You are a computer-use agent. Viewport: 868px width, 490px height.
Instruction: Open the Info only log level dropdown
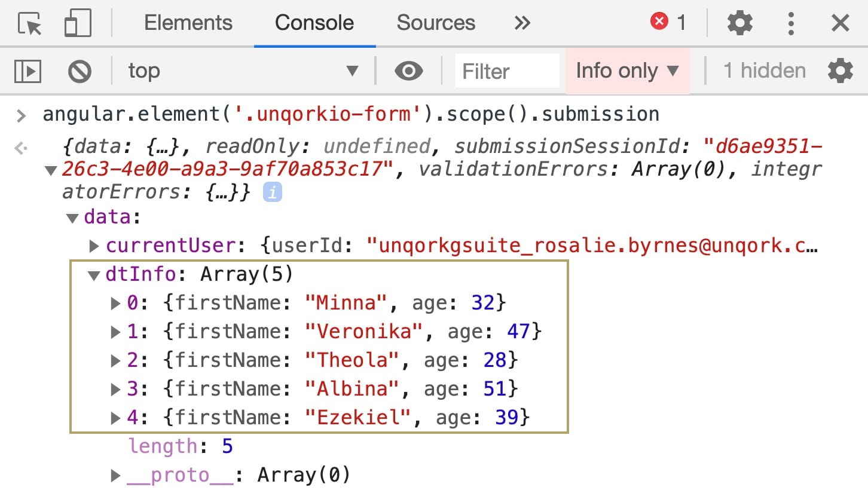[x=627, y=71]
